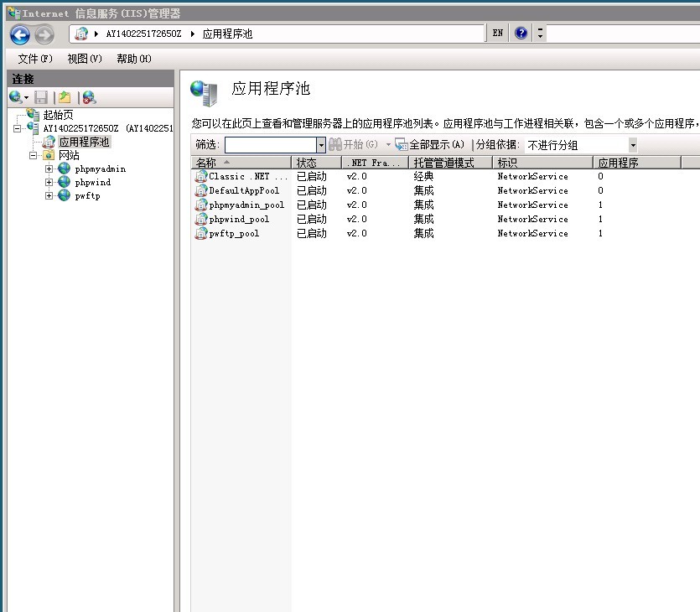
Task: Select the phpwind site globe icon
Action: click(x=62, y=182)
